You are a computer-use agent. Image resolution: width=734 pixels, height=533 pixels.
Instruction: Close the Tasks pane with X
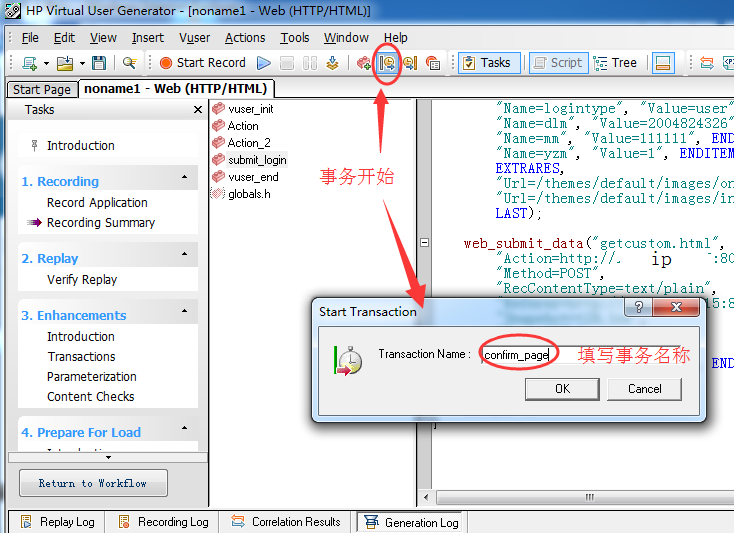click(x=198, y=110)
